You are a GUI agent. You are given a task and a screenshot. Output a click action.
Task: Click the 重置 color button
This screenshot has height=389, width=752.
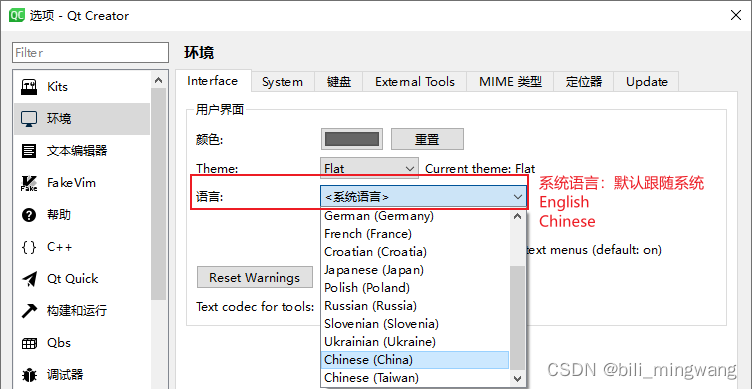click(x=427, y=139)
